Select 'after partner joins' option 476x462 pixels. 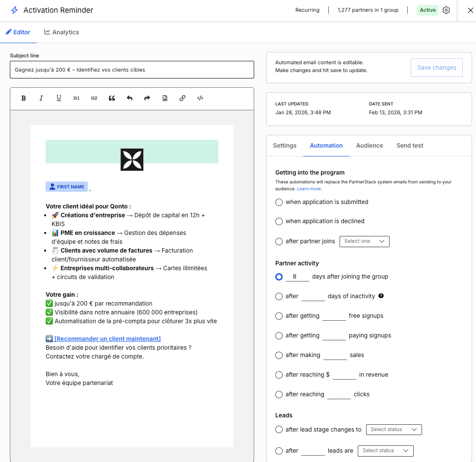(x=279, y=241)
